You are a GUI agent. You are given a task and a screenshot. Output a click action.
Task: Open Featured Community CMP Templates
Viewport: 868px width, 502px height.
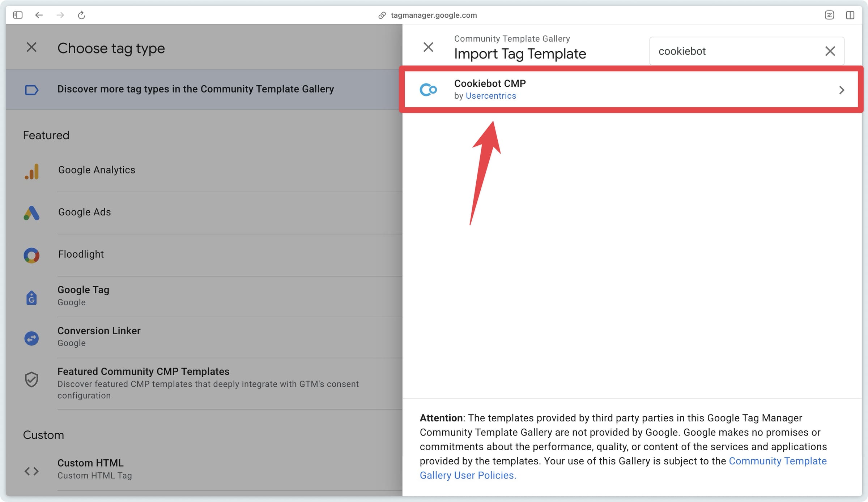(204, 383)
